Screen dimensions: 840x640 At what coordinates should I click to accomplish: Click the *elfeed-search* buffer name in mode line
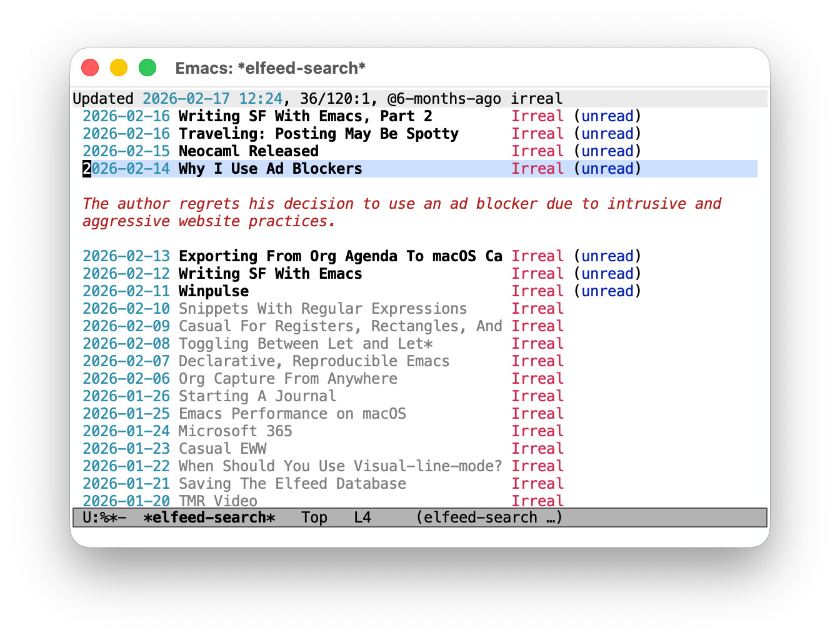[210, 517]
